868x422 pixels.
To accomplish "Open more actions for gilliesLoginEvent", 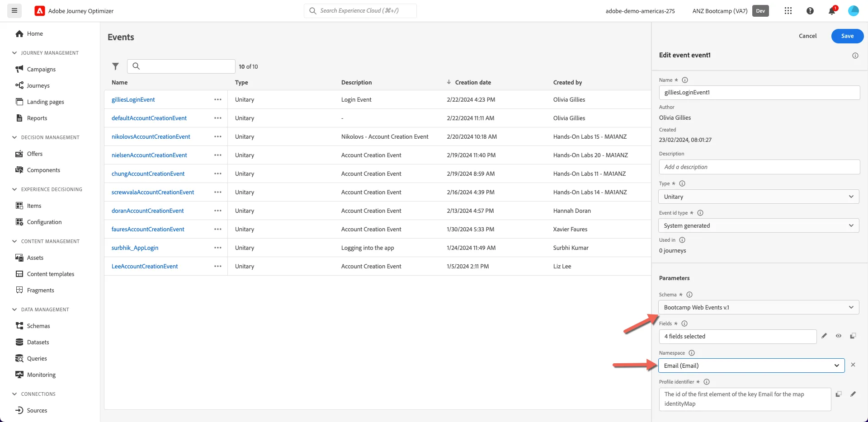I will 218,99.
